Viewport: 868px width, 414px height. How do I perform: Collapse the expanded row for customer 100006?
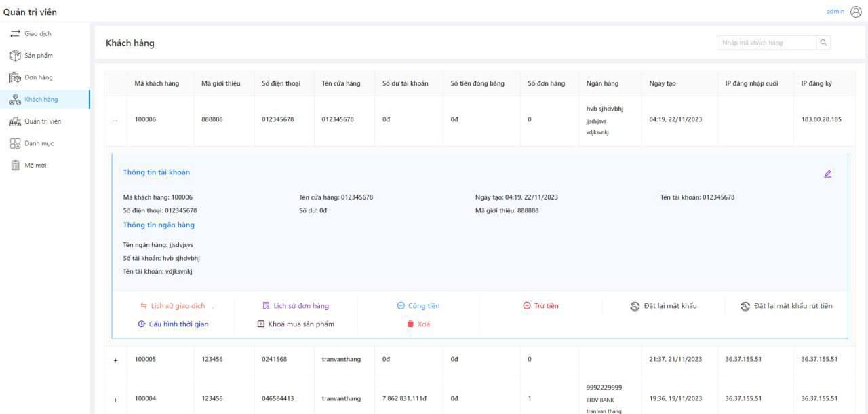115,121
